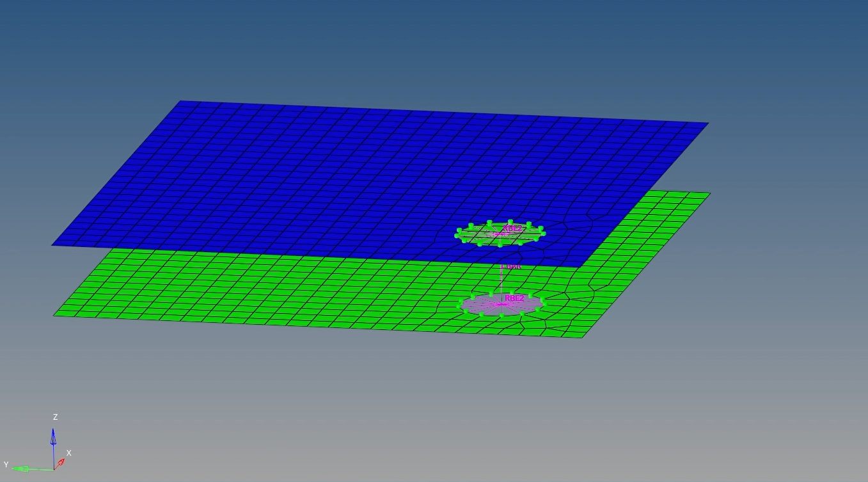Click the X label of the triad
The height and width of the screenshot is (482, 868).
pyautogui.click(x=69, y=453)
